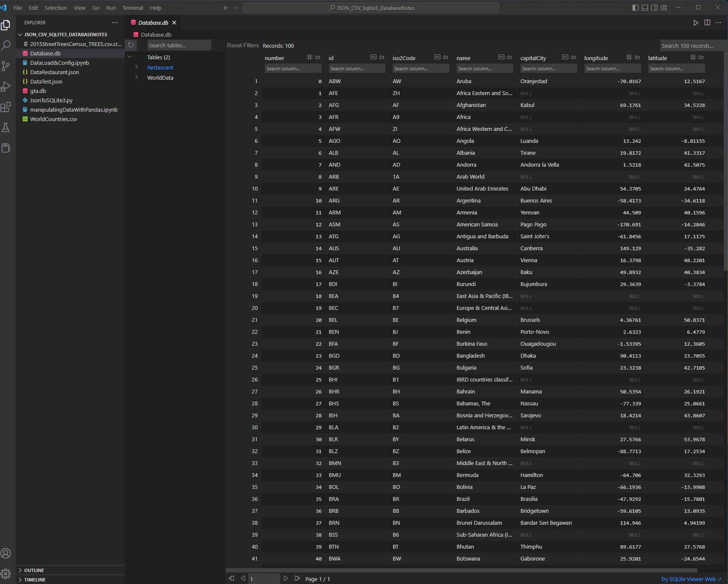Open the Try SQLite Viewer Web link

point(688,579)
